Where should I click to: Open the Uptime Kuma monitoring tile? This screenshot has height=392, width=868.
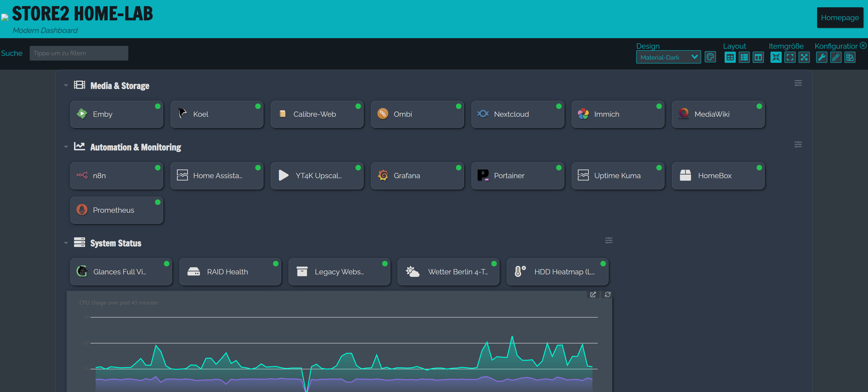click(x=618, y=176)
